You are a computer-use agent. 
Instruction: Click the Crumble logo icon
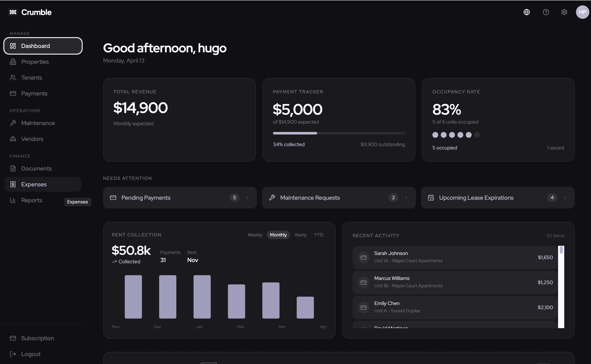(13, 12)
